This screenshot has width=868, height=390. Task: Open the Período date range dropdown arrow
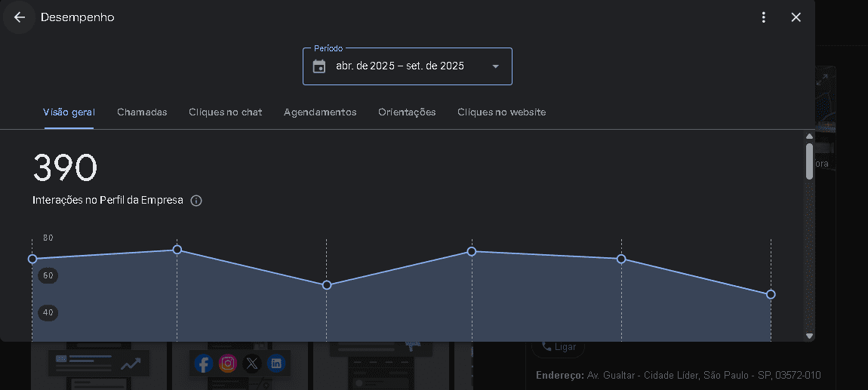tap(495, 66)
